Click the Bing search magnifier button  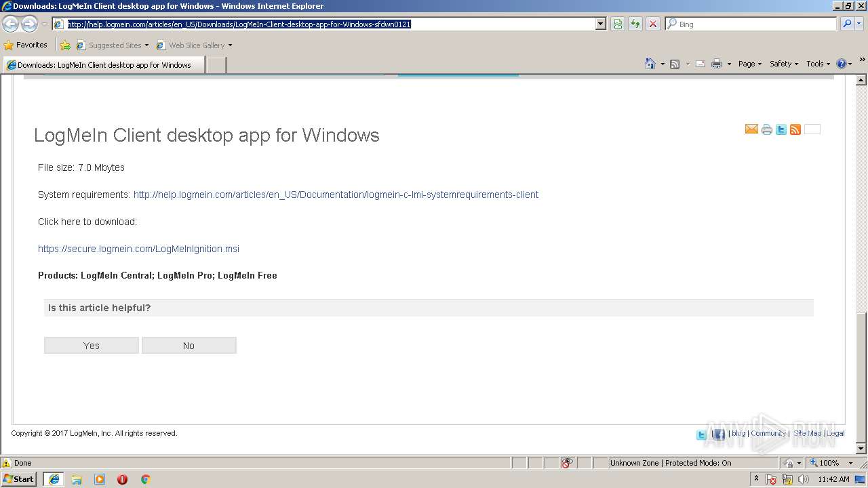pos(847,24)
